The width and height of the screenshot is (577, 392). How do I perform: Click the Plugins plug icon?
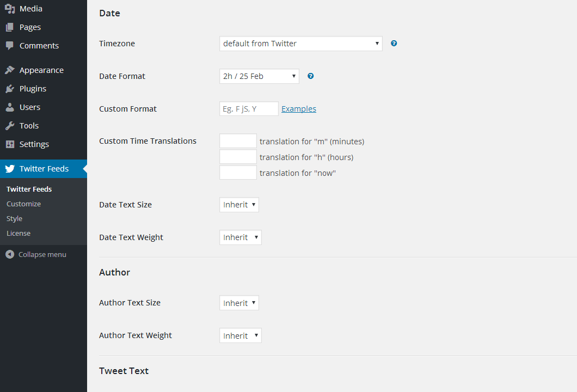[10, 89]
